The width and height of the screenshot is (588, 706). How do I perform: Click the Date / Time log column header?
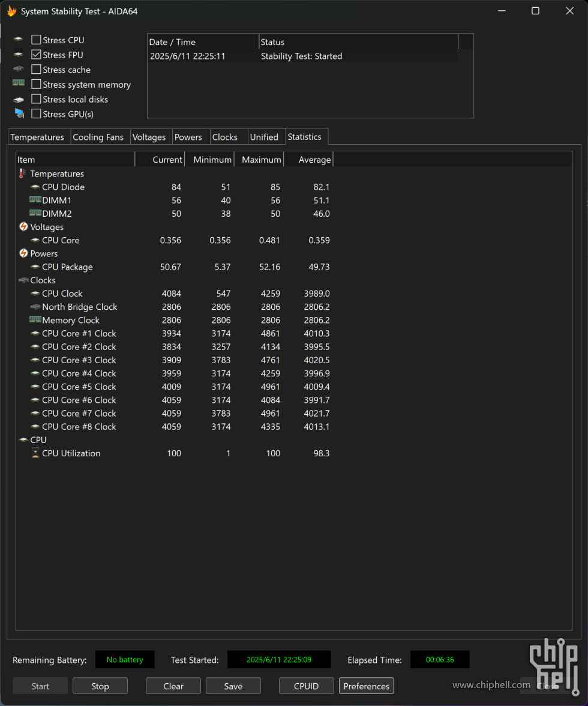(203, 42)
